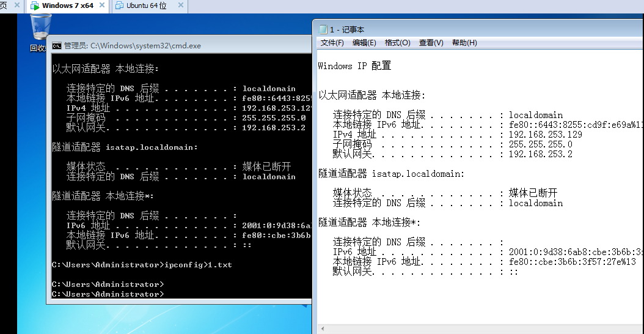Click 'fe80::6443:8255:cd9f:e69a' address in Notepad
Image resolution: width=644 pixels, height=334 pixels.
tap(576, 125)
